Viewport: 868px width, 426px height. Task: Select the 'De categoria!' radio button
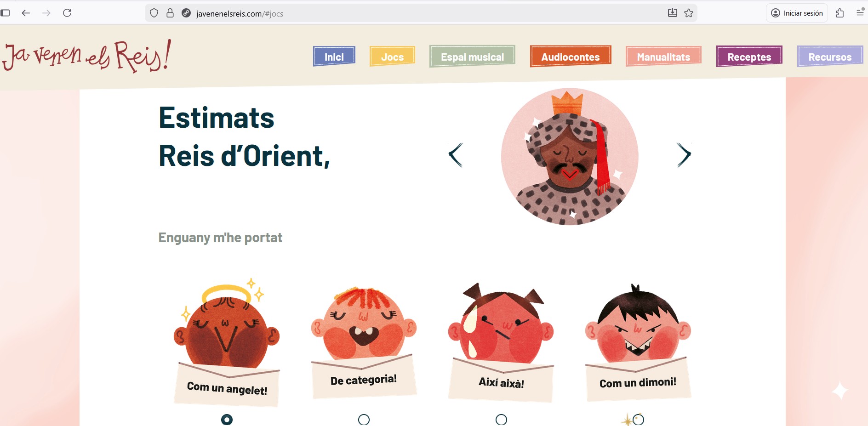pyautogui.click(x=364, y=420)
